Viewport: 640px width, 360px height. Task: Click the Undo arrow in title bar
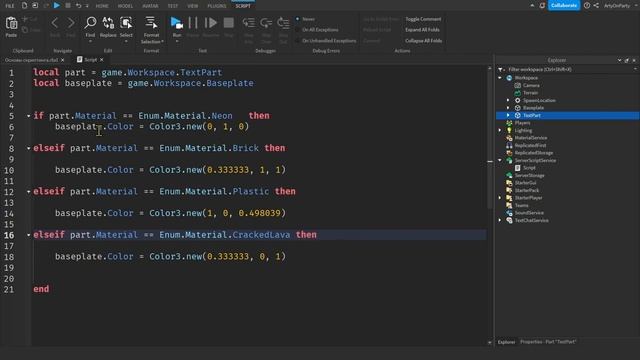pyautogui.click(x=78, y=6)
